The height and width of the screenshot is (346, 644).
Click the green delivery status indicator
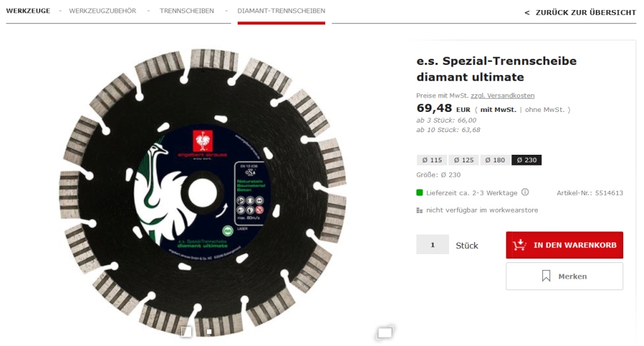pos(419,193)
